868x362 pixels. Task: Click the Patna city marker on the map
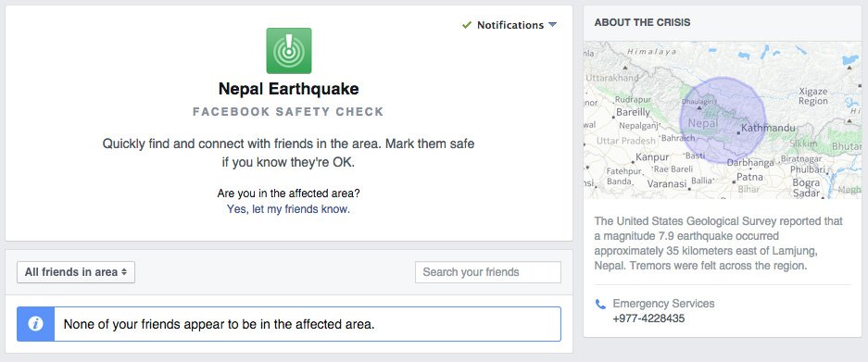(x=734, y=181)
